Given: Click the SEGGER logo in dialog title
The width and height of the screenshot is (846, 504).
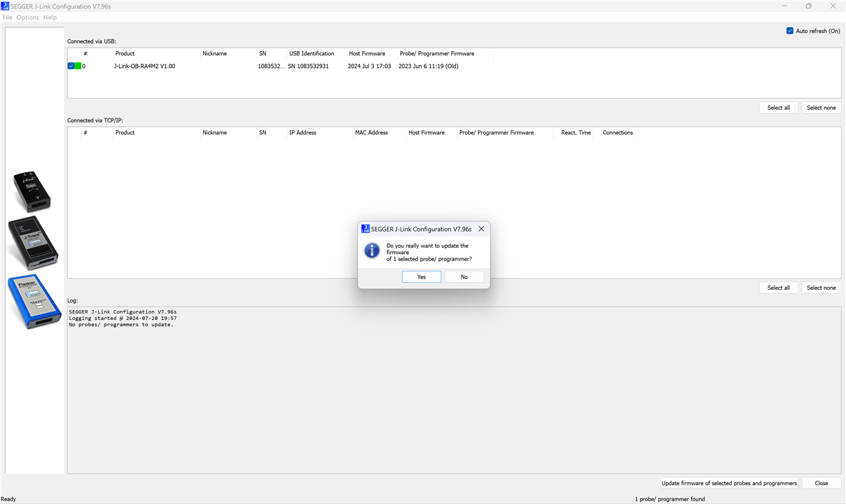Looking at the screenshot, I should click(365, 229).
